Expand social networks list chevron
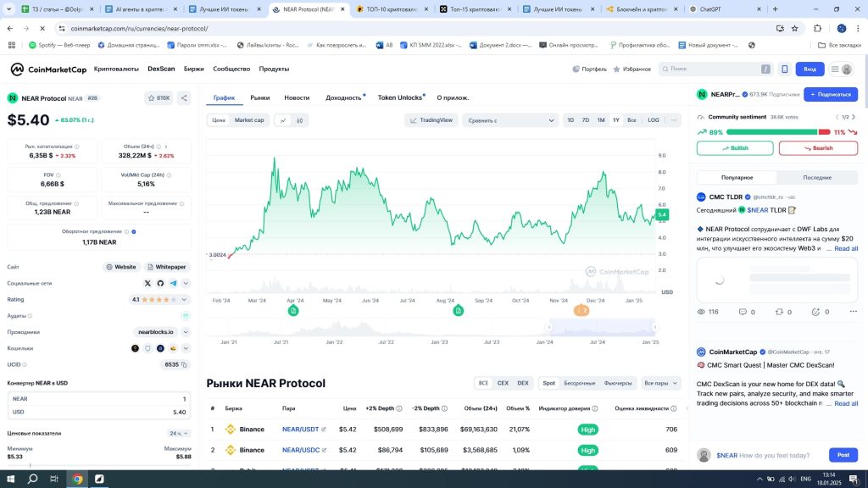Screen dimensions: 868x488 (186, 283)
